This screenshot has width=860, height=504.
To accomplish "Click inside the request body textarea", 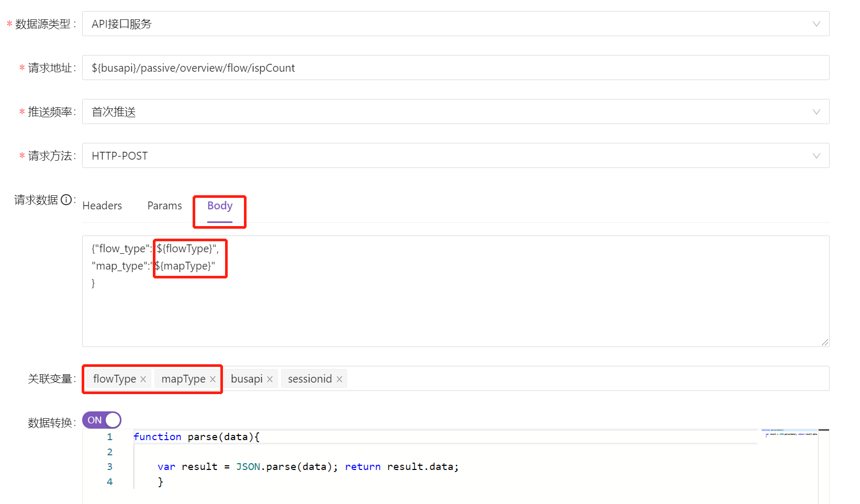I will click(x=455, y=291).
